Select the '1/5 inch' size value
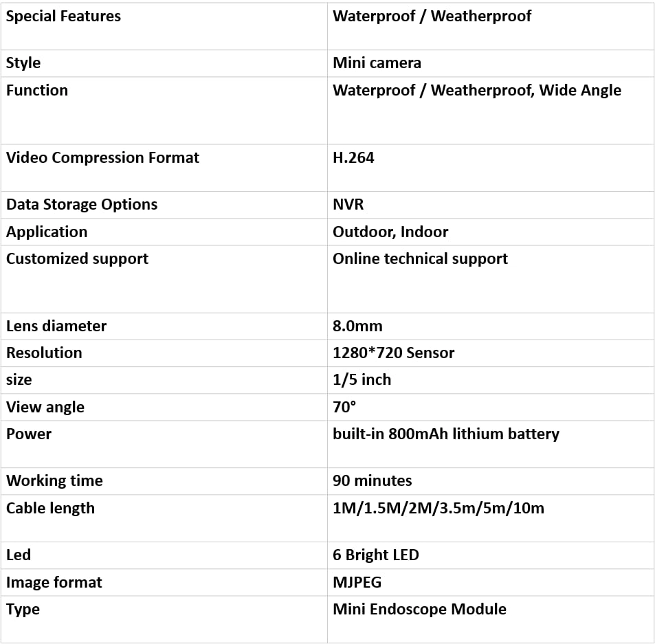The width and height of the screenshot is (655, 644). [x=362, y=379]
